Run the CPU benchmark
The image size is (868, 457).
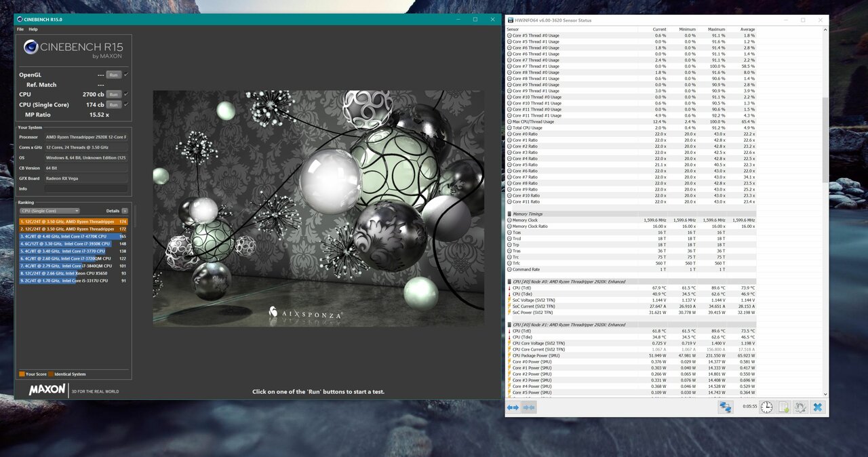(114, 94)
